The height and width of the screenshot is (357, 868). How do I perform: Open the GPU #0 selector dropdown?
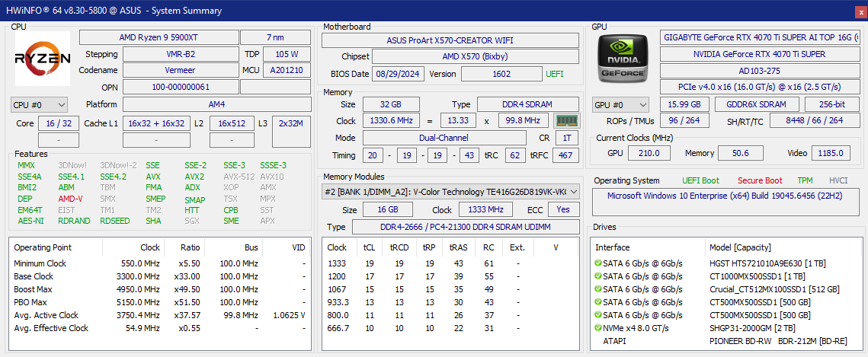(x=620, y=104)
